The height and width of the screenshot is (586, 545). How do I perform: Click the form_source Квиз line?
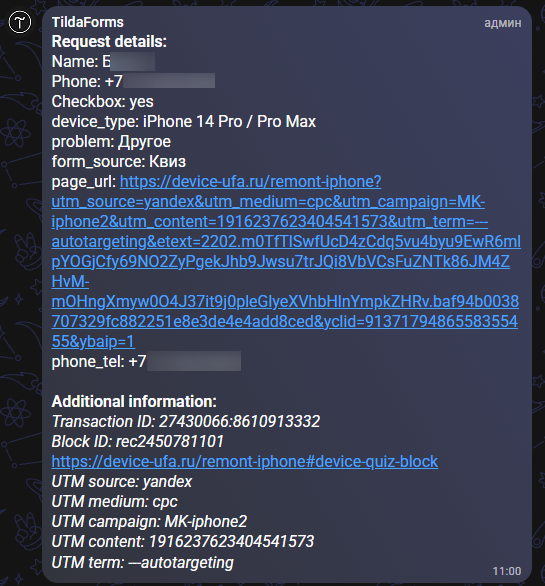[118, 162]
